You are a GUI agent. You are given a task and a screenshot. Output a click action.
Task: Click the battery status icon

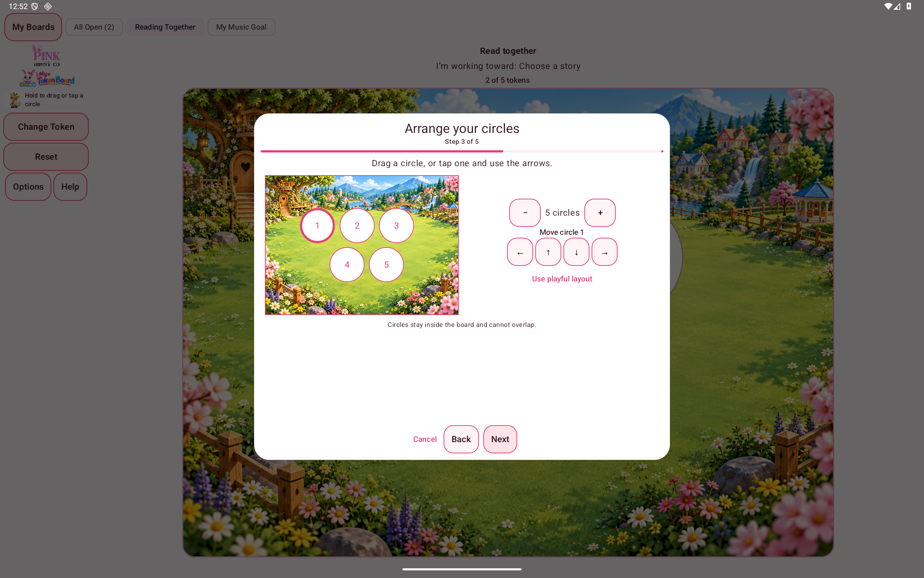(x=909, y=6)
